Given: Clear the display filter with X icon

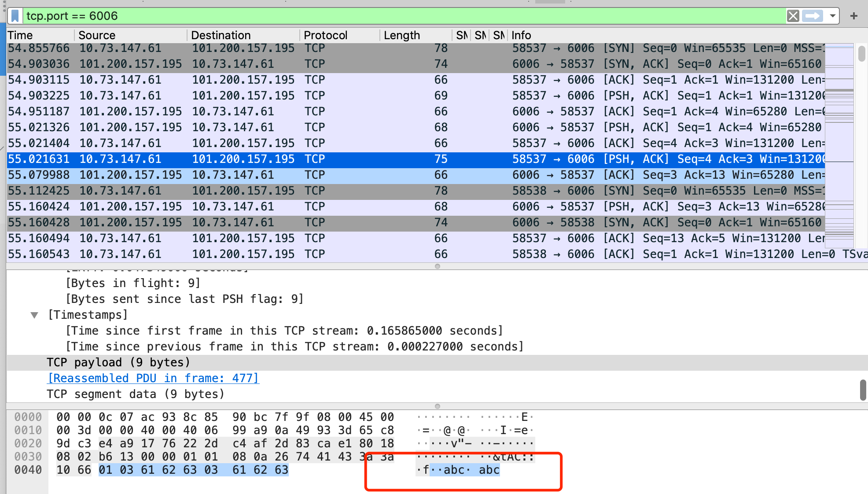Looking at the screenshot, I should 793,16.
